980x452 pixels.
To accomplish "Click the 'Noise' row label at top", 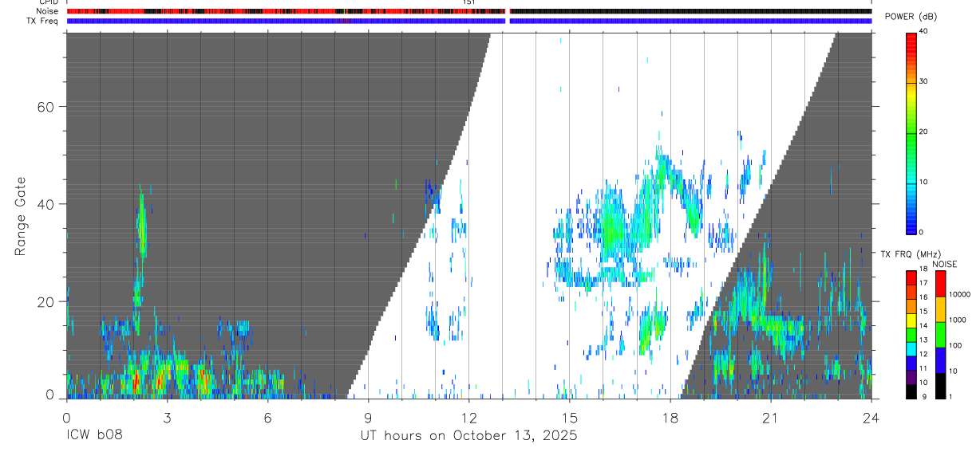I will pyautogui.click(x=48, y=11).
